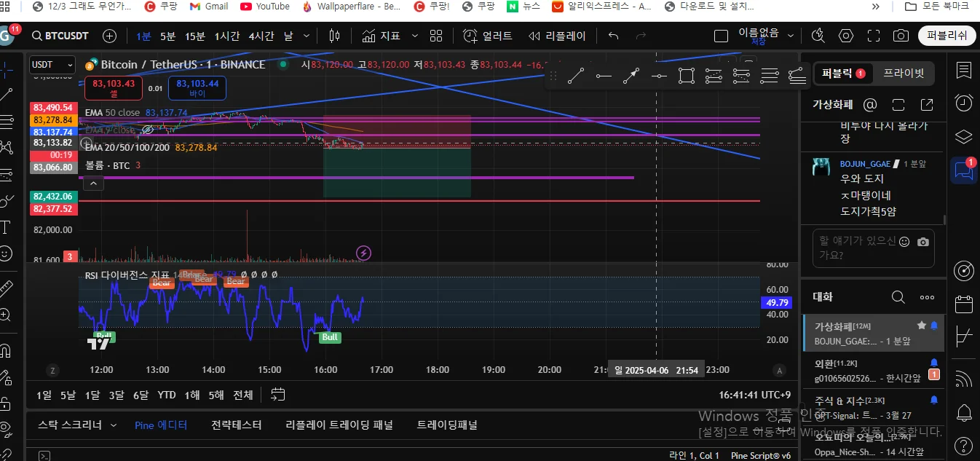Select the YTD date range
980x461 pixels.
[x=167, y=395]
